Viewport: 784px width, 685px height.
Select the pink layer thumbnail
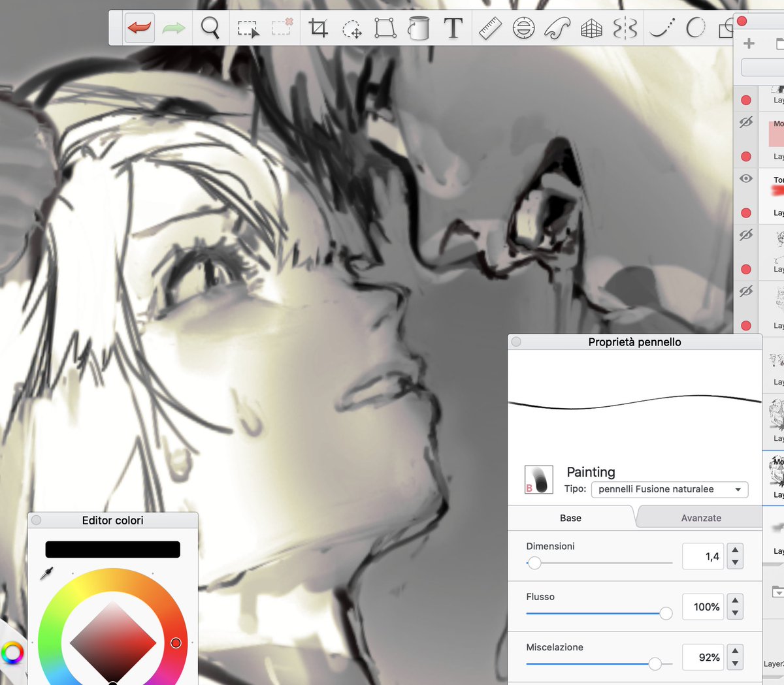coord(776,133)
